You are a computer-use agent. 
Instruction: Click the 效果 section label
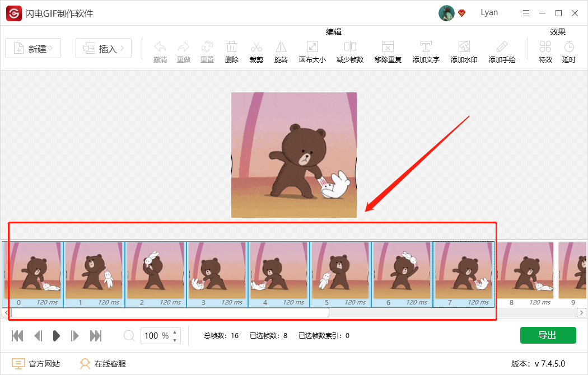tap(558, 32)
